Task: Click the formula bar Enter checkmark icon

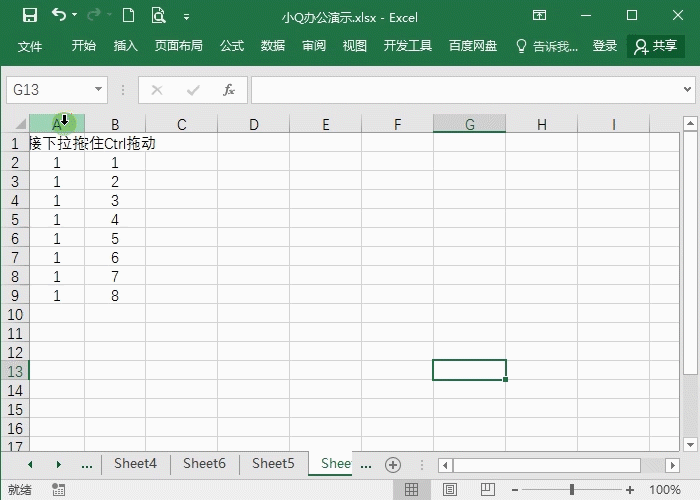Action: tap(193, 90)
